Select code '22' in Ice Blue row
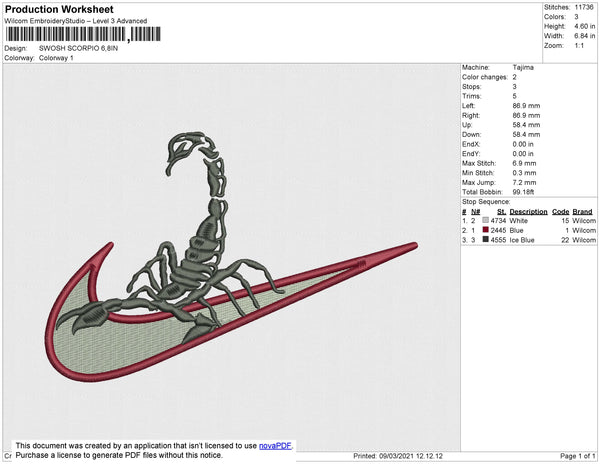The width and height of the screenshot is (600, 464). click(566, 240)
